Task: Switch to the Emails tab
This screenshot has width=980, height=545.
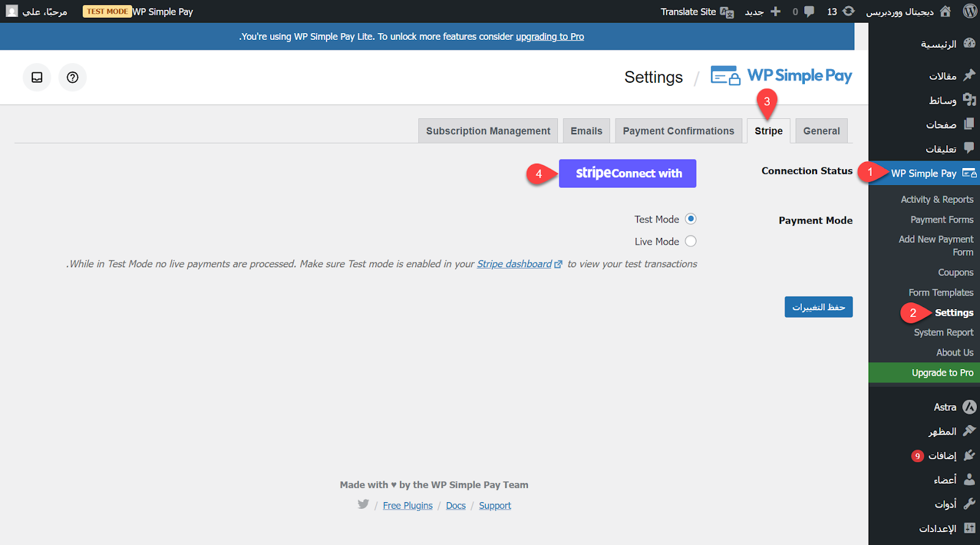Action: pyautogui.click(x=586, y=131)
